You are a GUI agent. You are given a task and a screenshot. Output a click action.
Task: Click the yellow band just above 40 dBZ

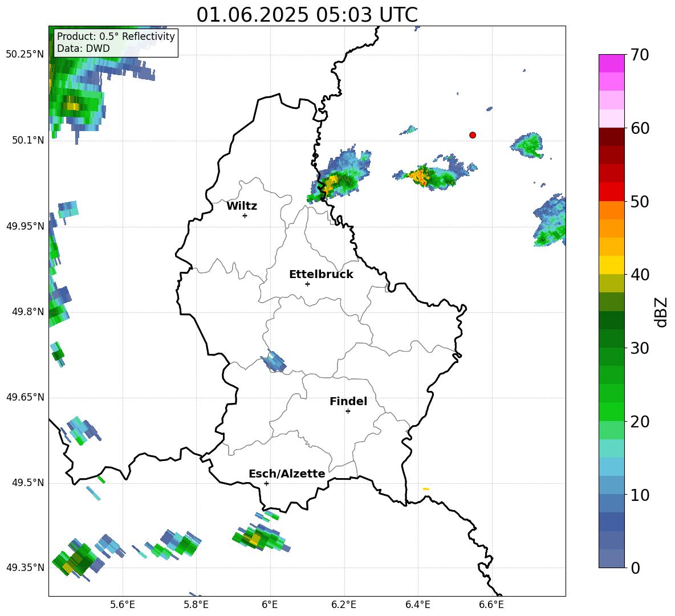(x=611, y=265)
